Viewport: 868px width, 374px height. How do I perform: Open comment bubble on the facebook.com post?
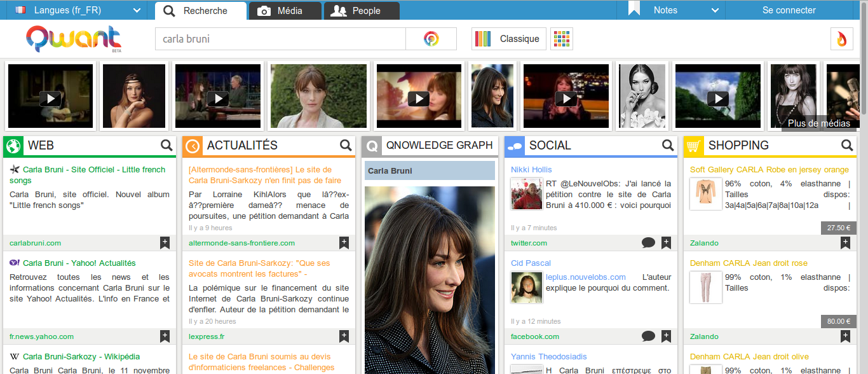click(x=648, y=336)
